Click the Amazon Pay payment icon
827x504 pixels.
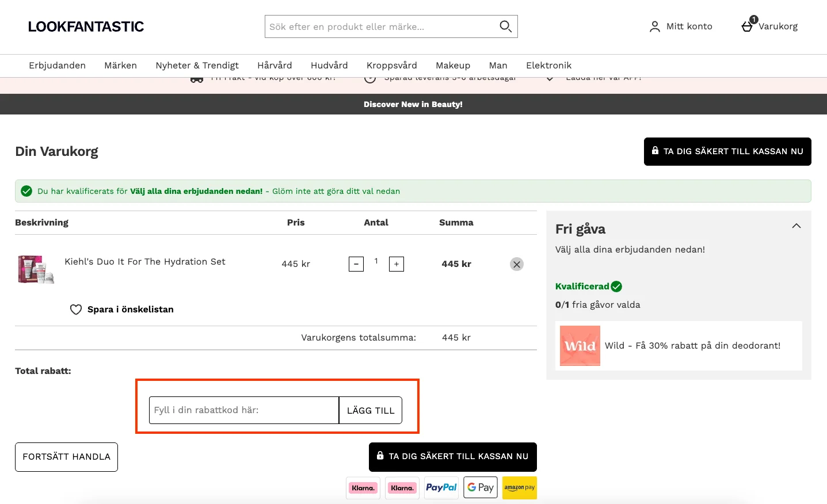[519, 487]
